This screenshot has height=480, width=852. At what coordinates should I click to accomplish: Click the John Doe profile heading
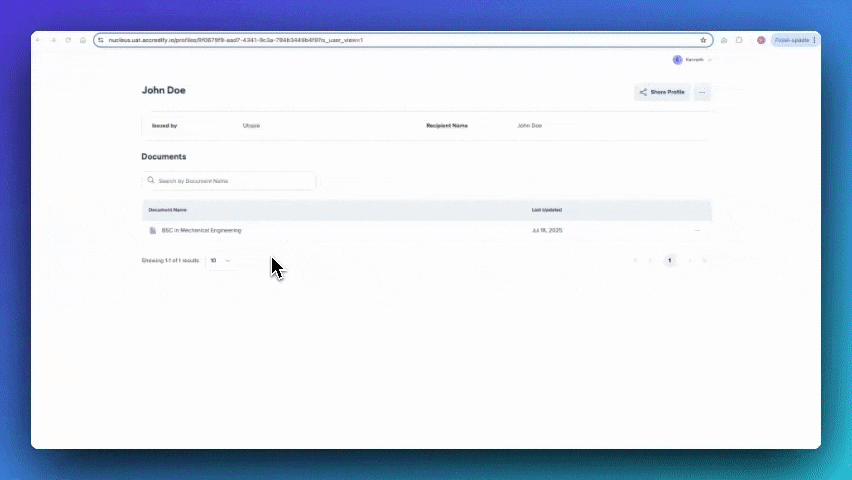(x=164, y=90)
